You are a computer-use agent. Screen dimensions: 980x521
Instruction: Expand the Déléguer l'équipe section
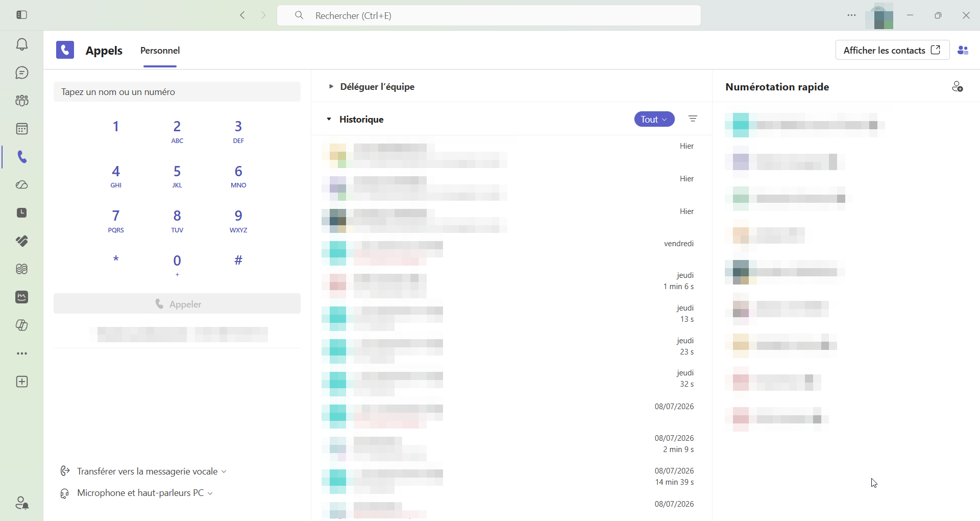[x=372, y=87]
